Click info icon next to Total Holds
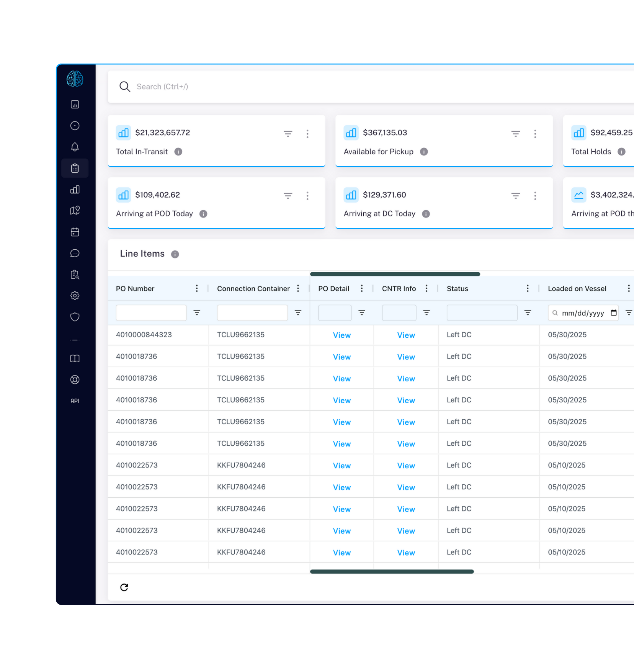Image resolution: width=634 pixels, height=672 pixels. (x=621, y=152)
